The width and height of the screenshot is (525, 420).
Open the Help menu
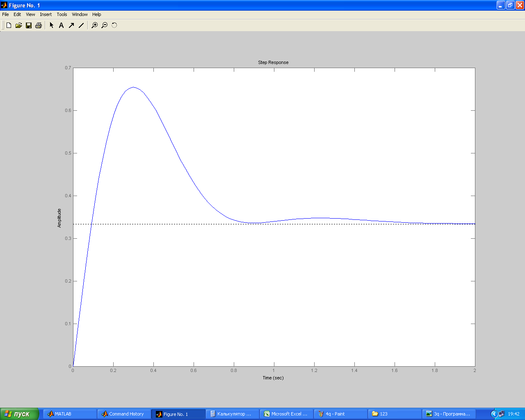point(96,14)
